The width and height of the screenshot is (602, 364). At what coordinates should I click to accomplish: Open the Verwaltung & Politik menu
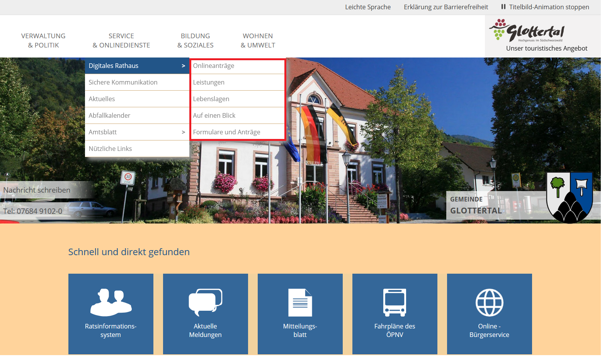[43, 41]
